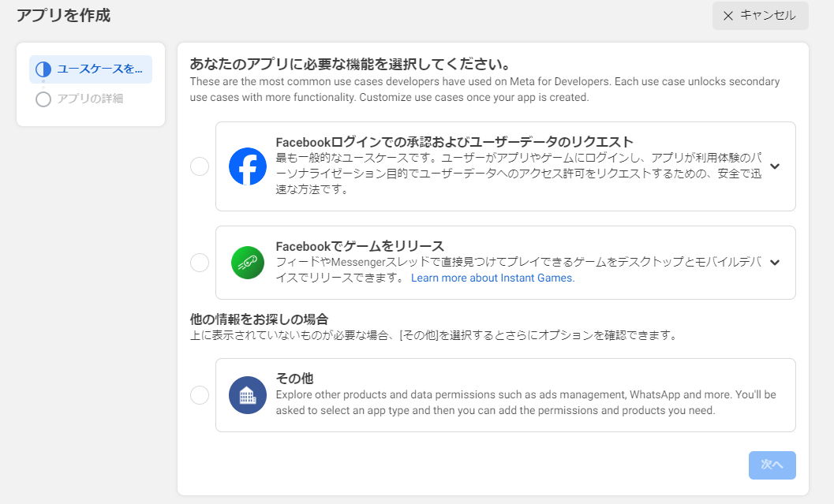
Task: Click the empty circle for アプリの詳細 step
Action: tap(43, 100)
